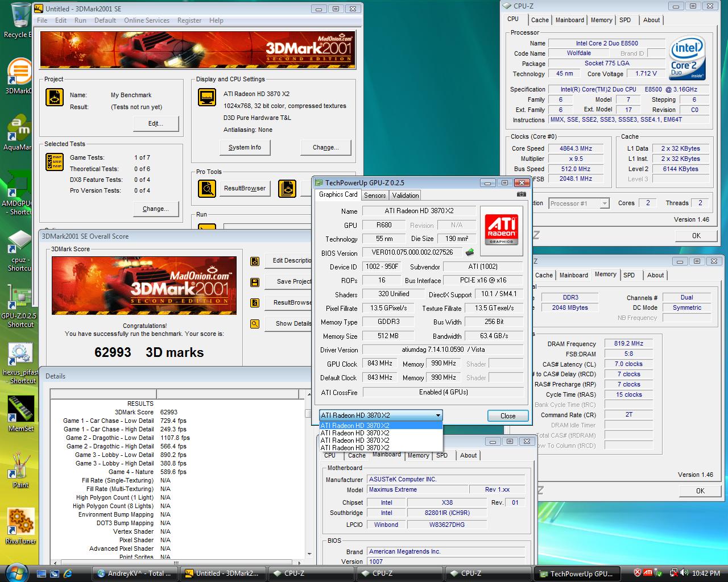Click the Save Project floppy icon
This screenshot has height=582, width=728.
[x=255, y=282]
